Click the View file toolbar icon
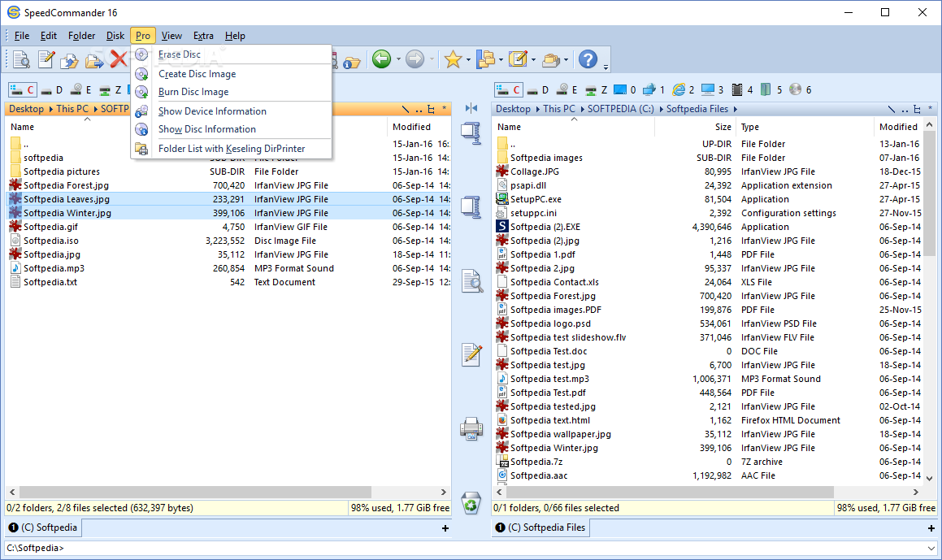942x560 pixels. pos(22,59)
